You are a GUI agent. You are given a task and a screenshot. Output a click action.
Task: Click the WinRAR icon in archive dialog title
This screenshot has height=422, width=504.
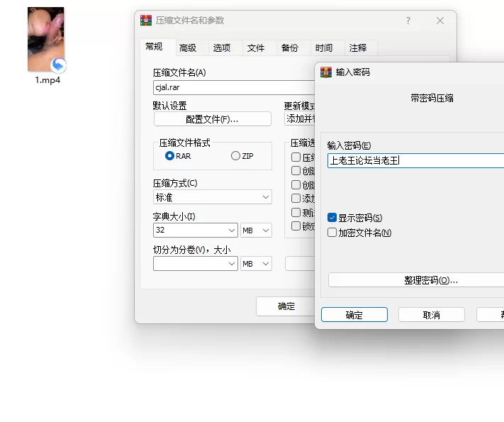click(x=146, y=21)
